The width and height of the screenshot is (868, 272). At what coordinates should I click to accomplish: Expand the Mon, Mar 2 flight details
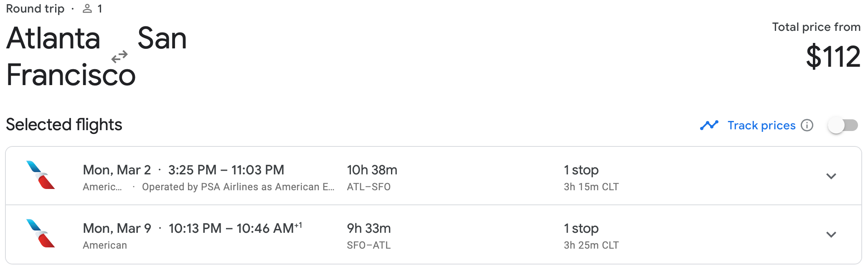click(831, 176)
